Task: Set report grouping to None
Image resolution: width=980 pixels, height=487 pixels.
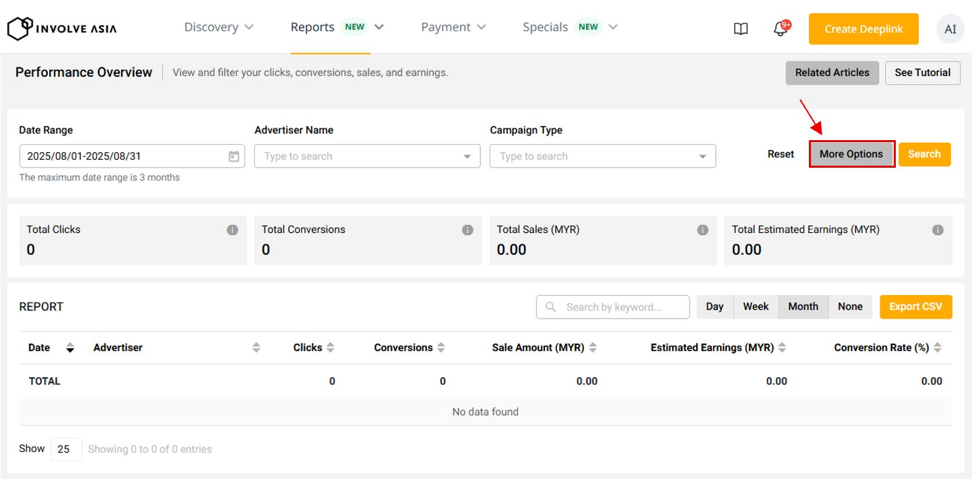Action: coord(850,307)
